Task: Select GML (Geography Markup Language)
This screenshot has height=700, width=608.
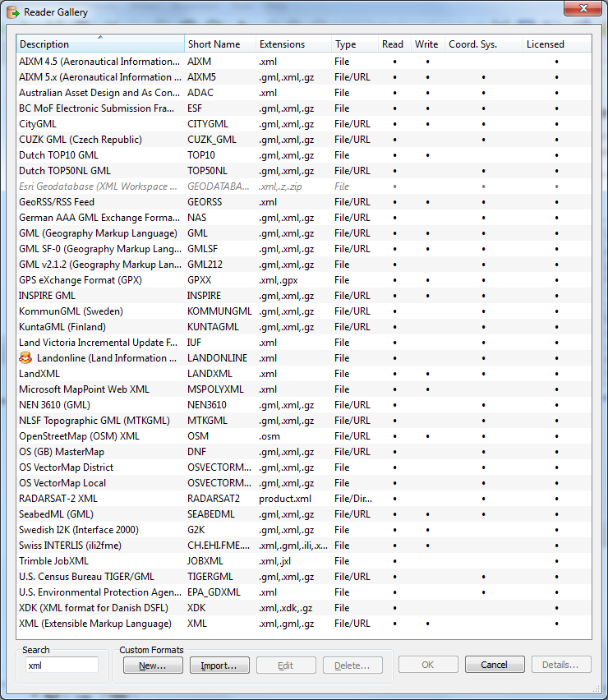Action: (303, 233)
